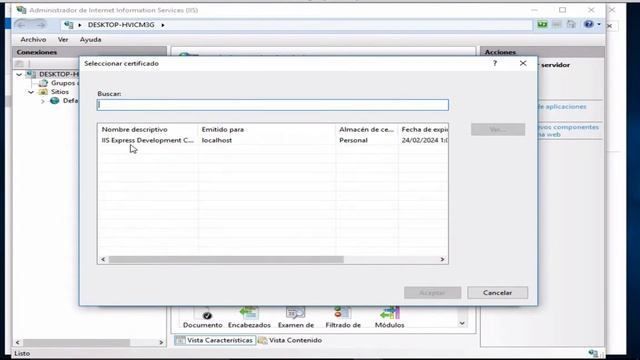Open the help icon dropdown arrow
Screen dimensions: 640x360
[x=599, y=24]
